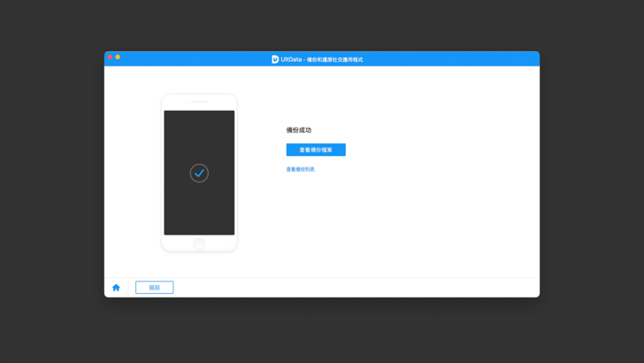
Task: Click the dark phone screen below the checkmark
Action: tap(199, 212)
